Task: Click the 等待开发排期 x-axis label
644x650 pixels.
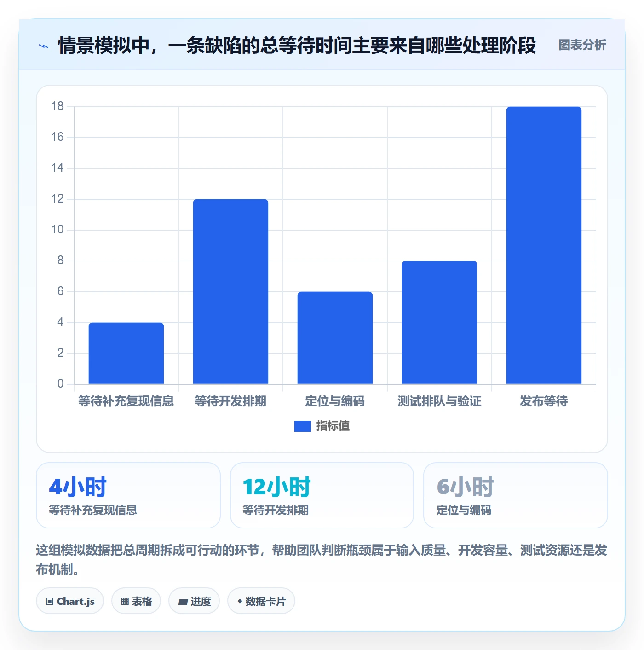Action: click(230, 401)
